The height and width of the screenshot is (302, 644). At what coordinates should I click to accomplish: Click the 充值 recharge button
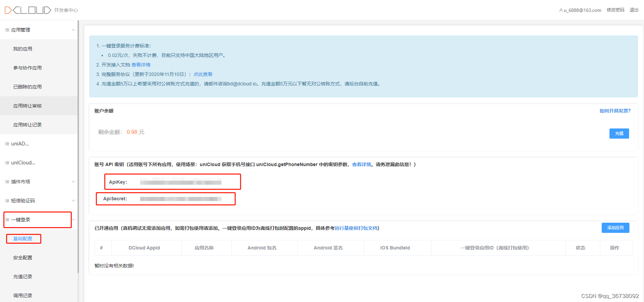(x=619, y=134)
